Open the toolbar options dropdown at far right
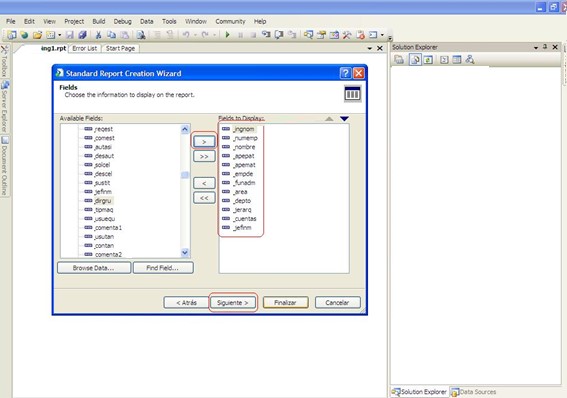Viewport: 567px width, 398px height. pyautogui.click(x=390, y=37)
